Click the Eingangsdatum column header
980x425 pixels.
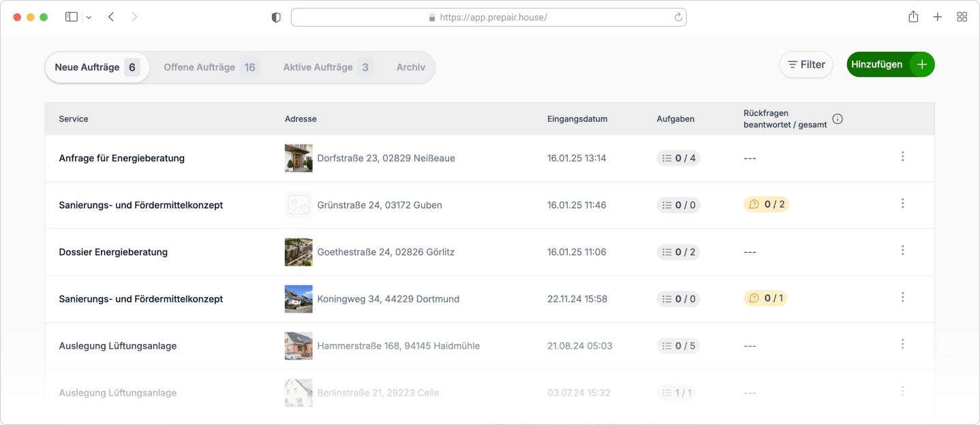(x=577, y=119)
